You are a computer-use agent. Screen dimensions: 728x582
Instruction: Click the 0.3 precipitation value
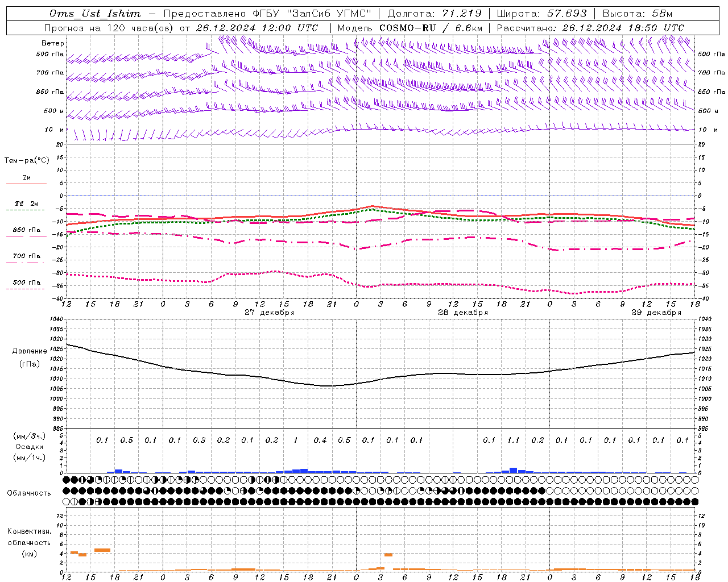[199, 440]
